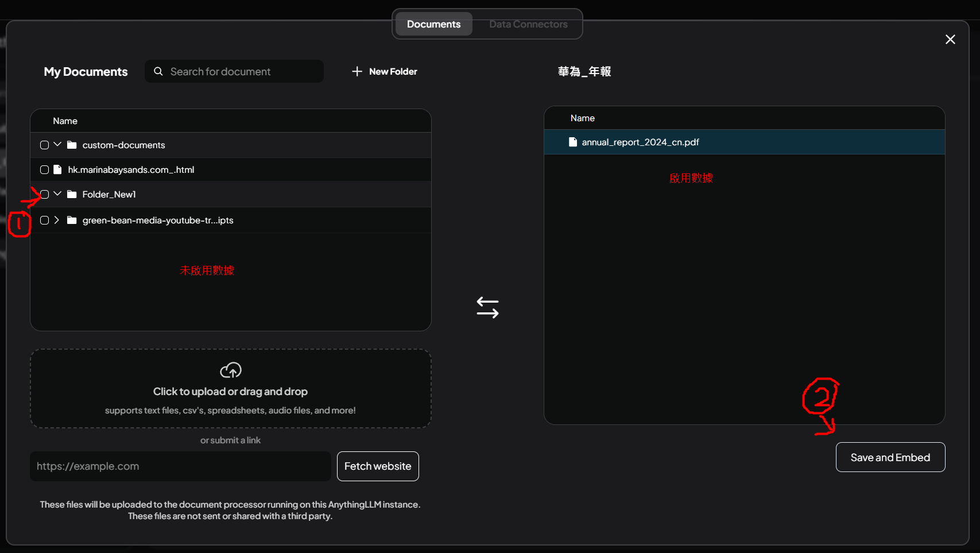Expand the green-bean-media-youtube folder chevron
Screen dimensions: 980x553
tap(57, 220)
